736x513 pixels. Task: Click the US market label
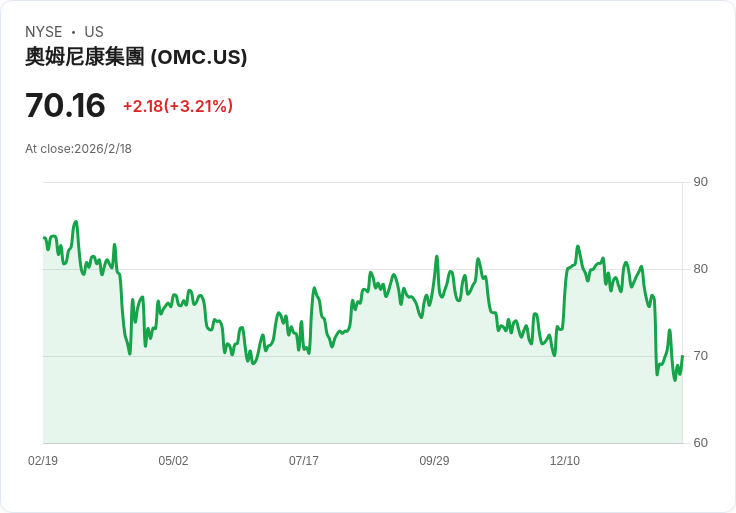94,32
